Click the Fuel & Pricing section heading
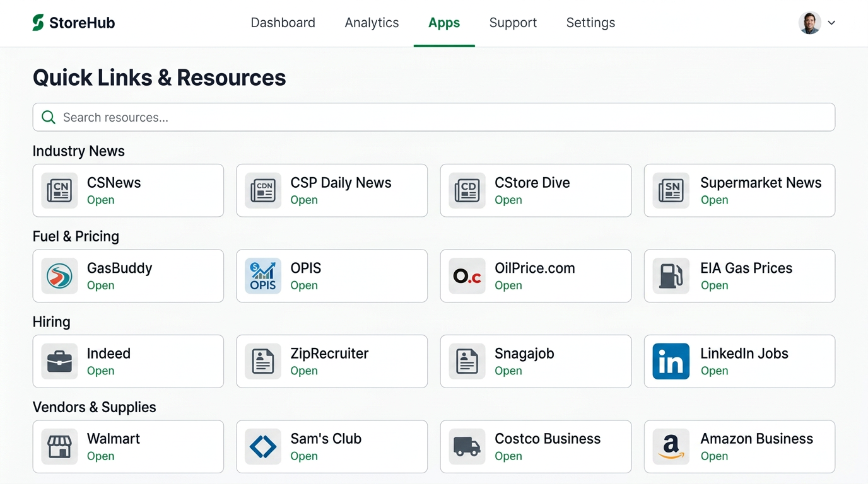Viewport: 868px width, 484px height. point(76,236)
